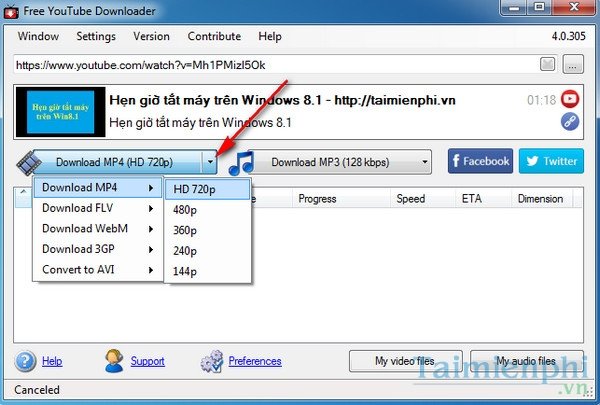Open the Window menu
The height and width of the screenshot is (405, 600).
[38, 36]
